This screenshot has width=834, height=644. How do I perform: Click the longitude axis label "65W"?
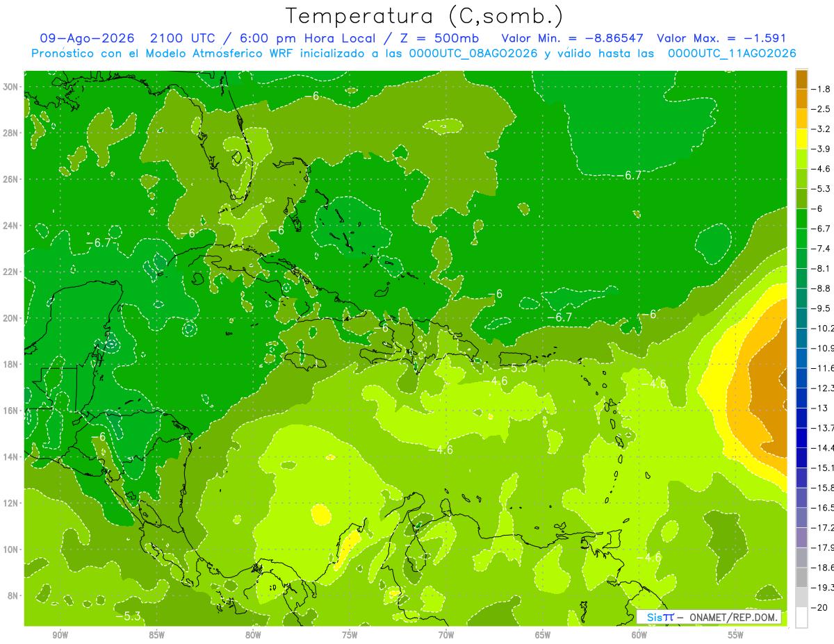point(543,635)
